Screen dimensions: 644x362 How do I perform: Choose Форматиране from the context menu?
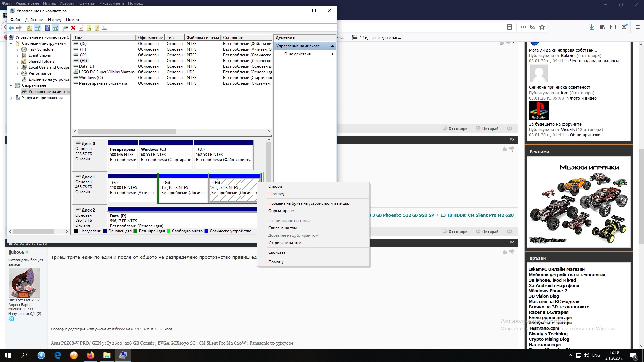(282, 211)
